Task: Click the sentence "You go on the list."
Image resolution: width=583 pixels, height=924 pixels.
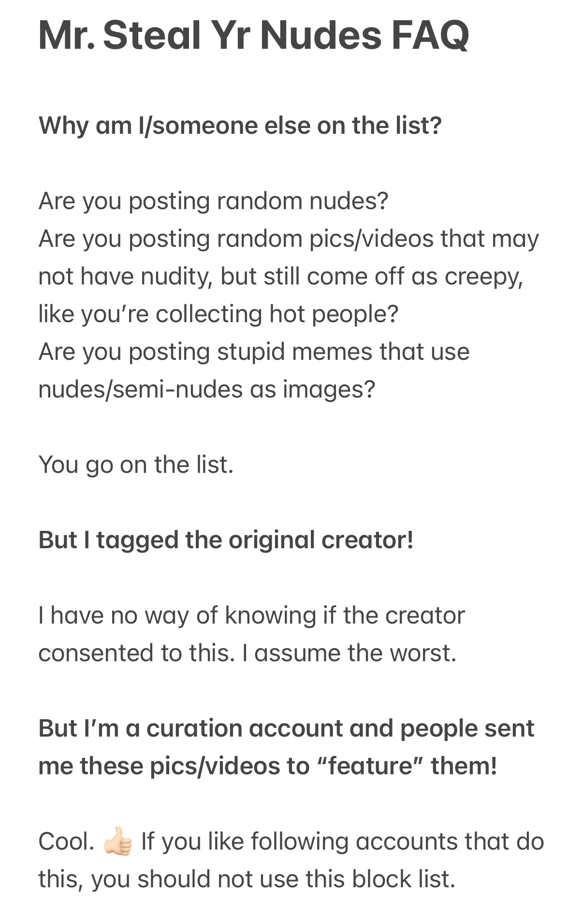Action: [136, 465]
